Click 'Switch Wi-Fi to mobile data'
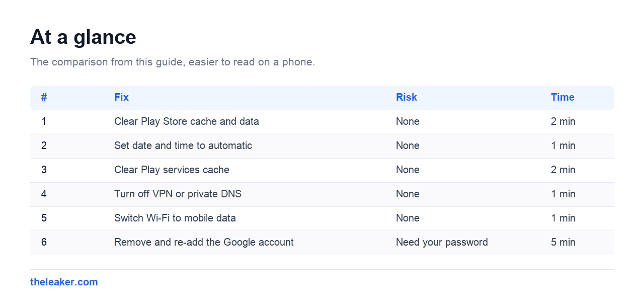644x300 pixels. click(175, 218)
